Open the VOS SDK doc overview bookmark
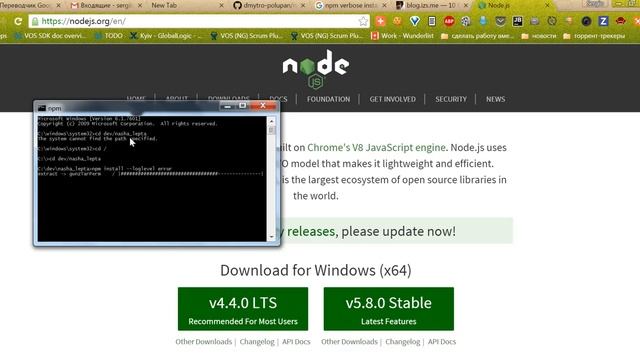 [x=50, y=36]
